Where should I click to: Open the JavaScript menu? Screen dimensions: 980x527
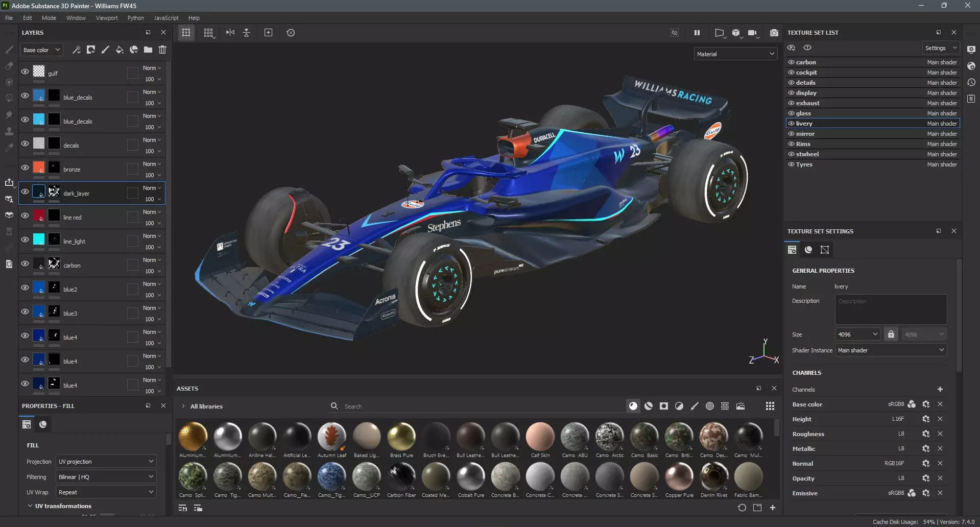[166, 18]
